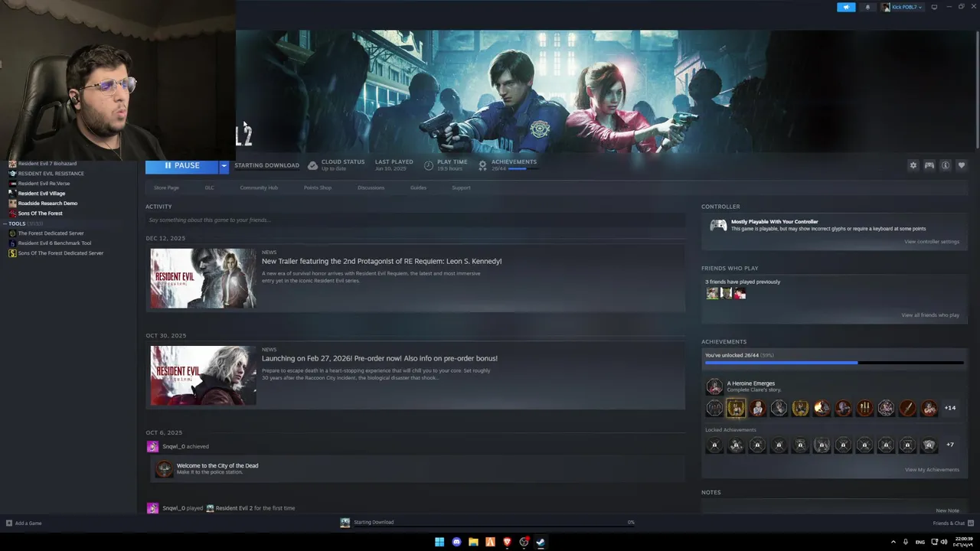This screenshot has height=551, width=980.
Task: Open Discord from the taskbar
Action: pyautogui.click(x=456, y=542)
